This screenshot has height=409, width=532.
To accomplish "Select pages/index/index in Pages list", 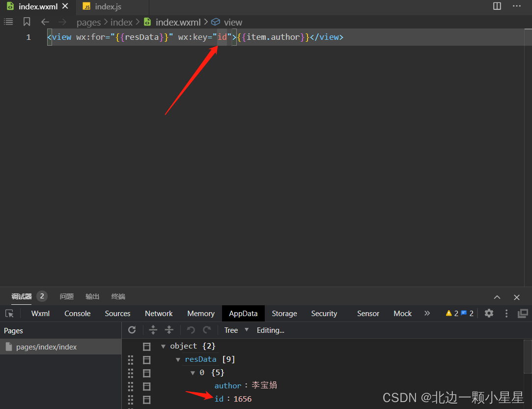I will pyautogui.click(x=61, y=347).
